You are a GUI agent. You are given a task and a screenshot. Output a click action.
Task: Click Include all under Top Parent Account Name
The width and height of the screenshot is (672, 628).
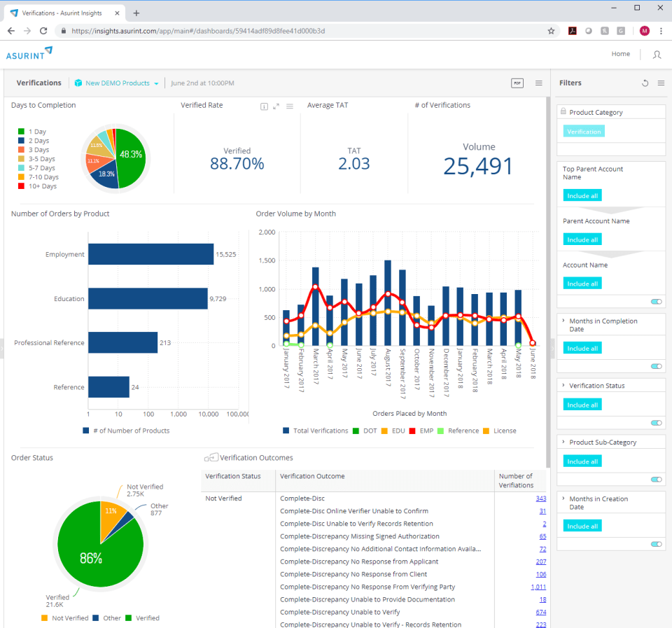[x=582, y=195]
